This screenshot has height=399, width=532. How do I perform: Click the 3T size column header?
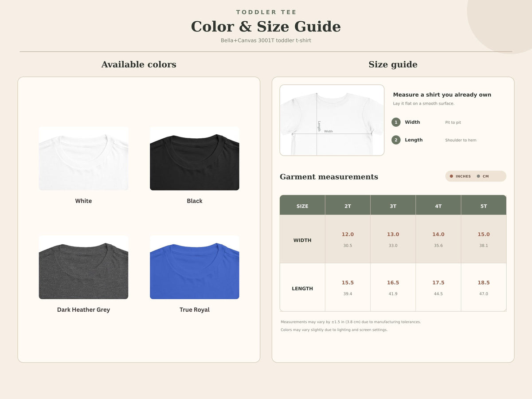pos(393,206)
